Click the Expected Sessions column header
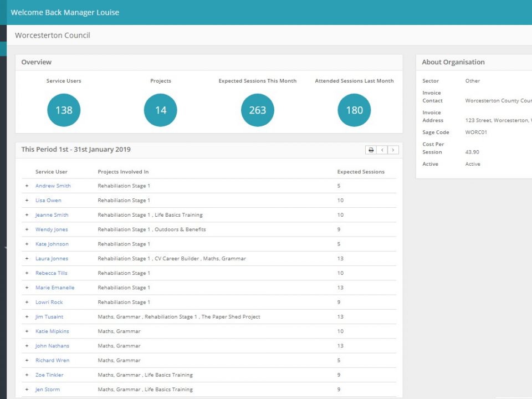 point(361,172)
